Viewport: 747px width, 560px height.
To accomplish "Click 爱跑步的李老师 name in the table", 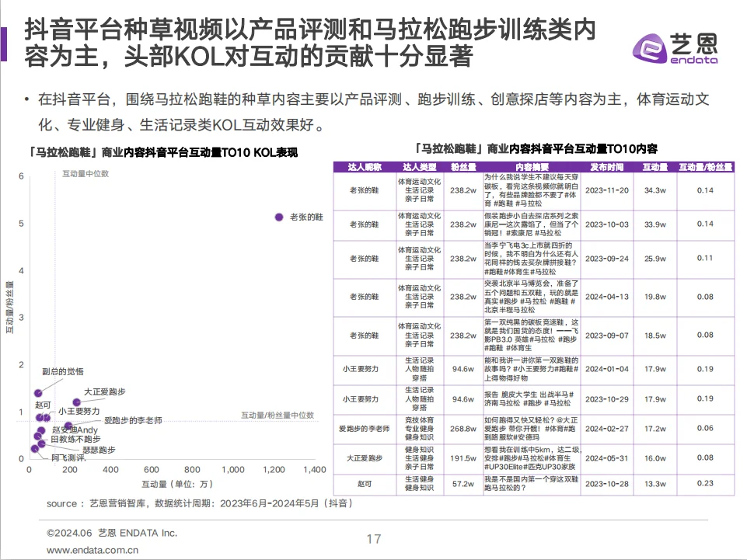I will (x=365, y=429).
